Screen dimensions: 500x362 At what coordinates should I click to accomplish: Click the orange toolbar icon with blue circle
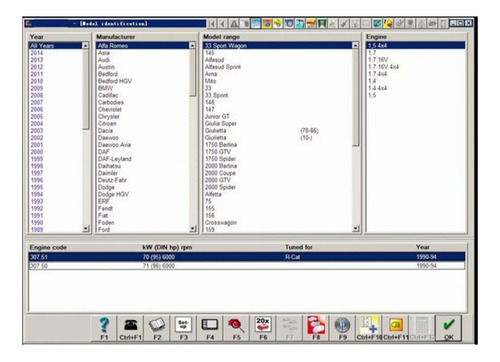tap(267, 23)
